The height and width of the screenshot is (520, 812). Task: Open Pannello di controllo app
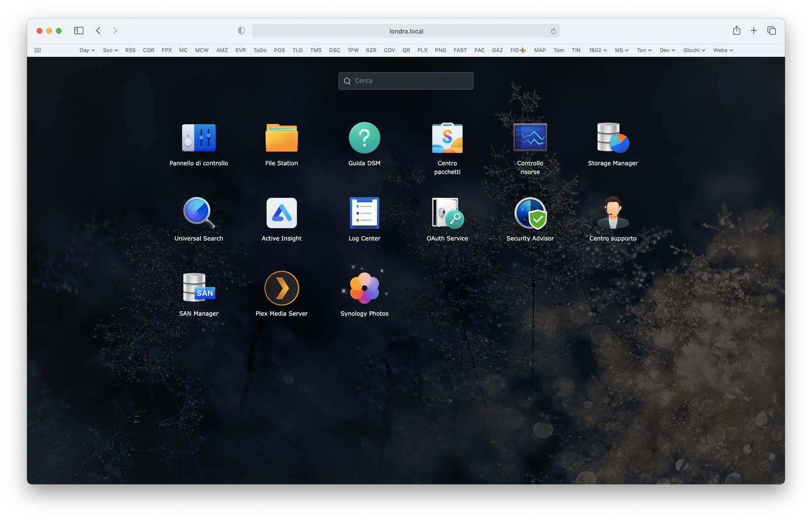[199, 138]
